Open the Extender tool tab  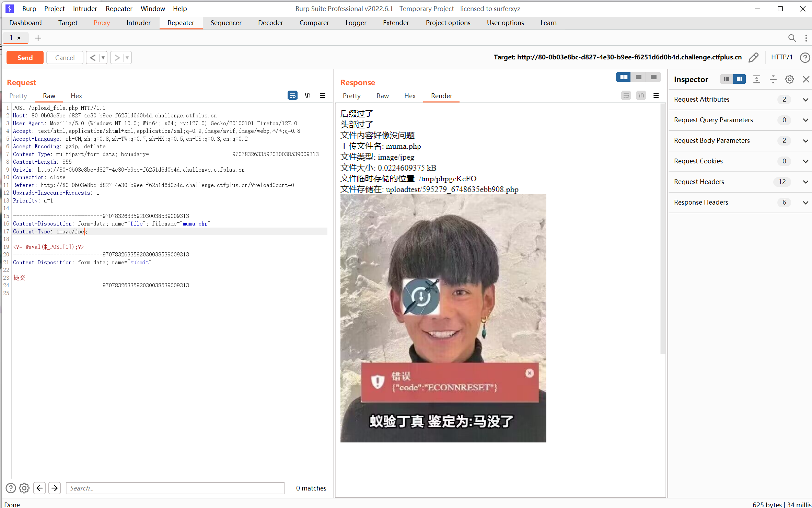[x=396, y=23]
